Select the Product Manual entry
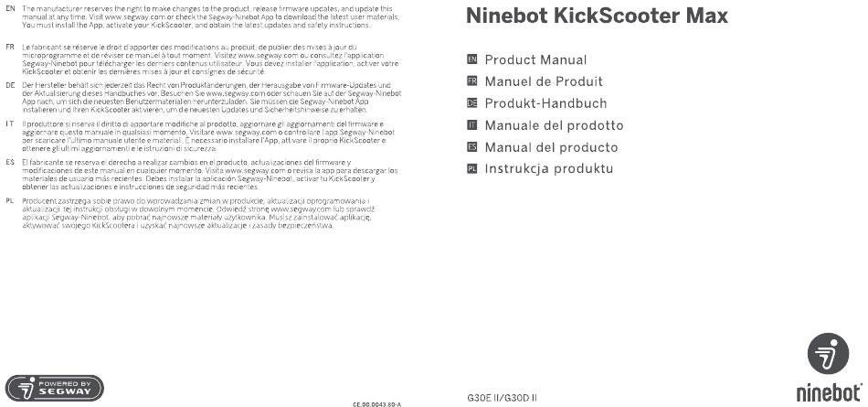868x407 pixels. 535,59
